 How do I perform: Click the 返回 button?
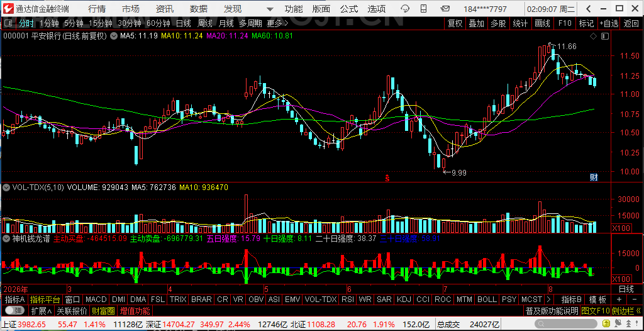tap(631, 24)
